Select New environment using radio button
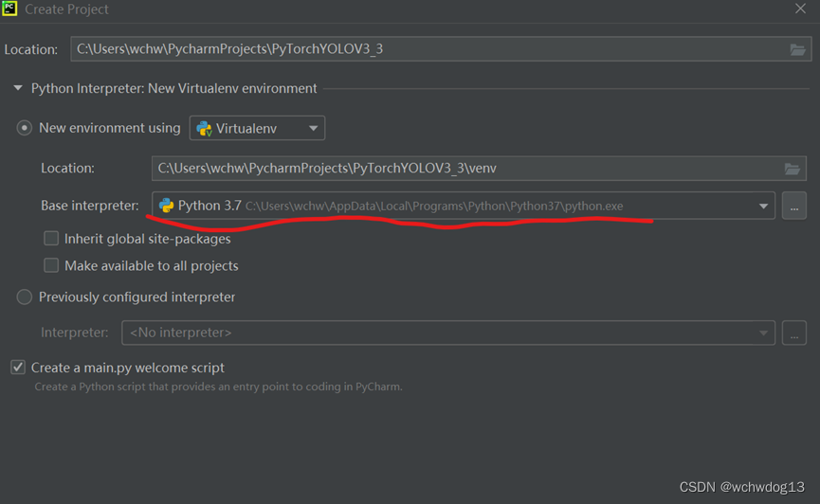The image size is (820, 504). [25, 128]
